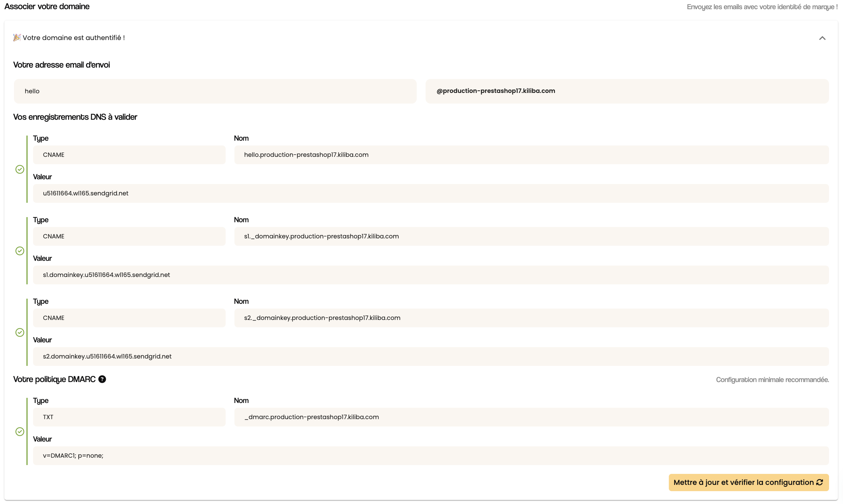
Task: Select the hello.production-prestashop17.kiliba.com name field
Action: 531,155
